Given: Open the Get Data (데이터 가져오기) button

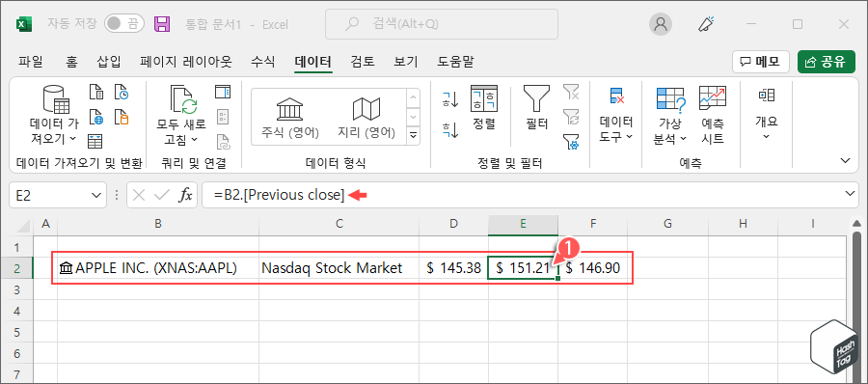Looking at the screenshot, I should point(54,115).
